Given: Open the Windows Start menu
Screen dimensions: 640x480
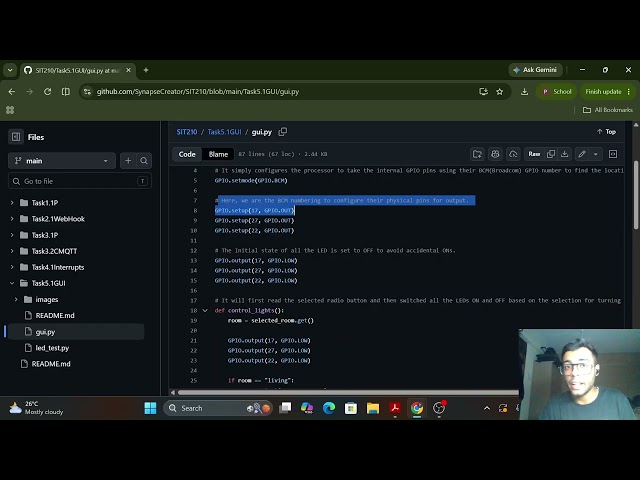Looking at the screenshot, I should point(150,408).
